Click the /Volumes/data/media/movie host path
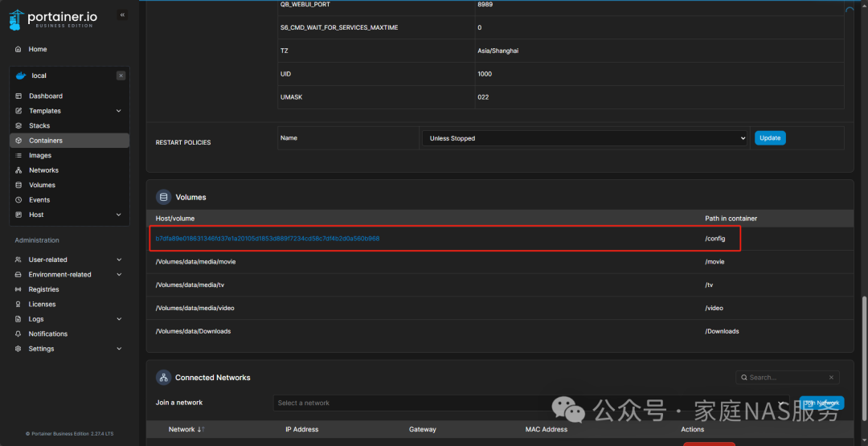Image resolution: width=868 pixels, height=446 pixels. pyautogui.click(x=195, y=262)
